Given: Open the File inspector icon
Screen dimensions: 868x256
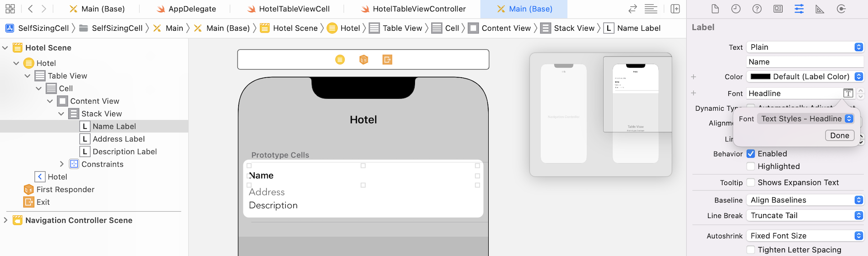Looking at the screenshot, I should 715,9.
